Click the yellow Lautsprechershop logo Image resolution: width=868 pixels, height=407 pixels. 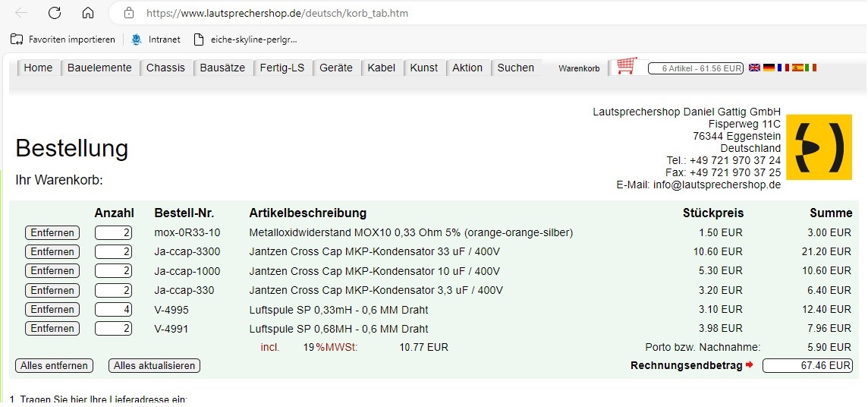(x=819, y=147)
